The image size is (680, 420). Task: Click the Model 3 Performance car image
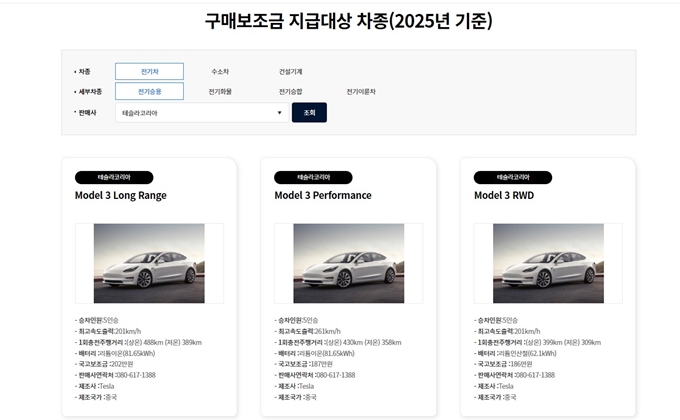coord(349,263)
